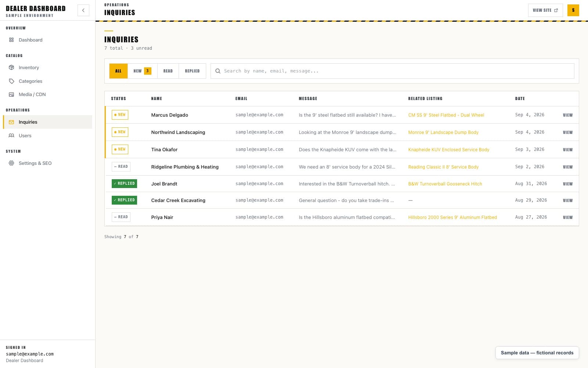This screenshot has height=368, width=588.
Task: Open CM SS 9' Steel Flatbed listing link
Action: click(446, 115)
